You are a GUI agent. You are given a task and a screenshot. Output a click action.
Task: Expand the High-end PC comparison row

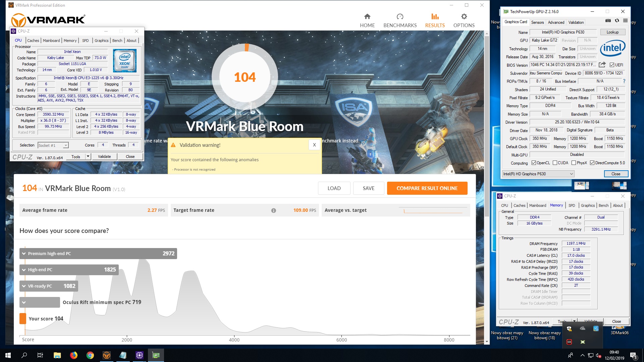point(24,270)
